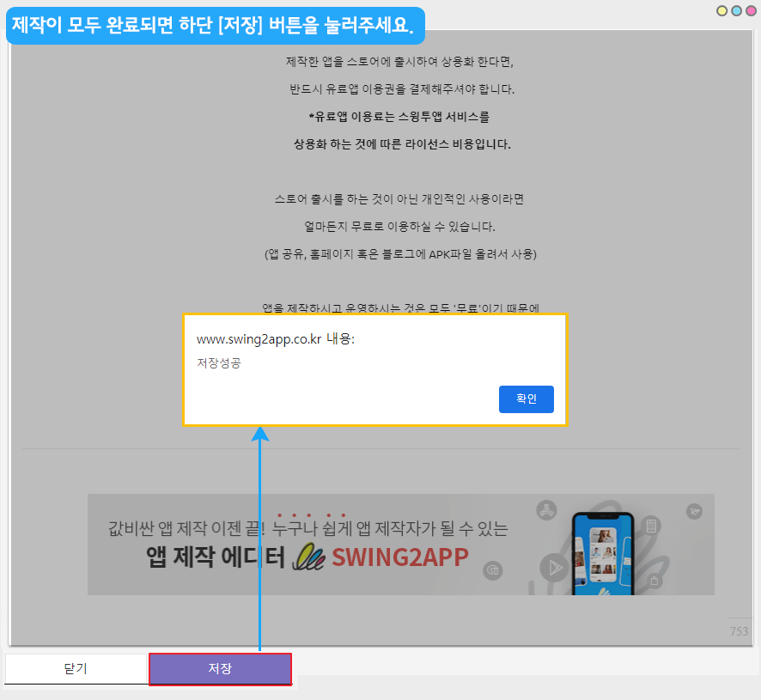
Task: Click the paper plane icon in banner
Action: pyautogui.click(x=694, y=512)
